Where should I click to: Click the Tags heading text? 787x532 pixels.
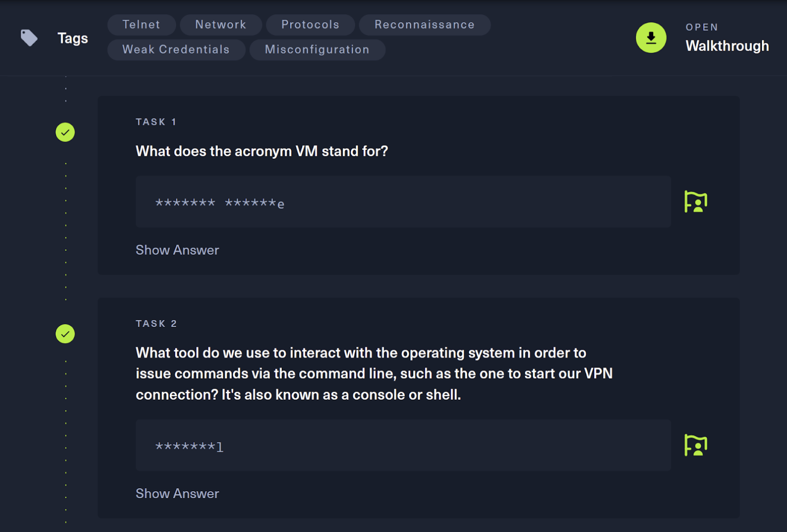[x=73, y=38]
